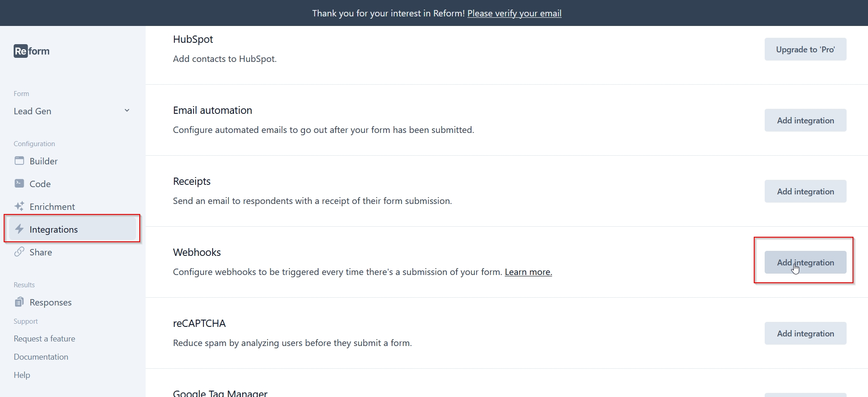Click the Builder window icon
868x397 pixels.
(19, 161)
